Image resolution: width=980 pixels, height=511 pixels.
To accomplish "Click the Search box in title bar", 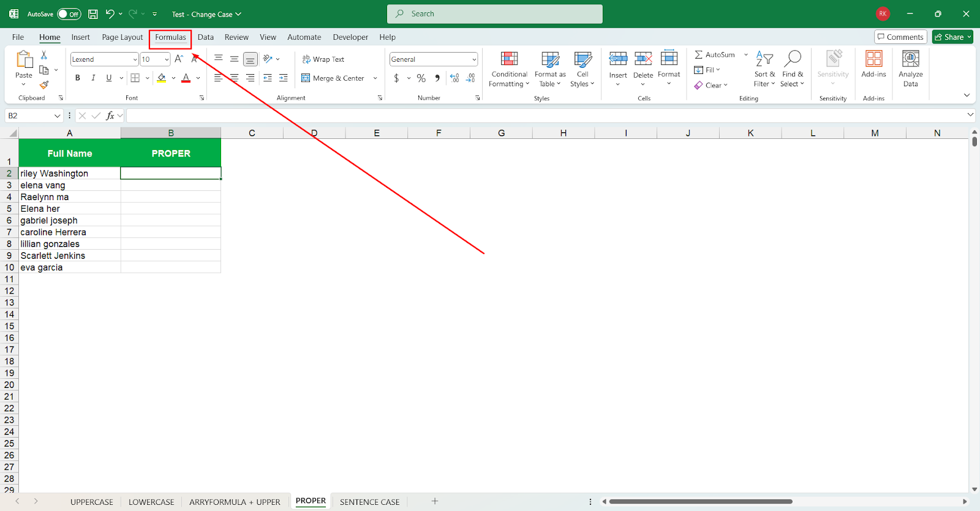I will pyautogui.click(x=495, y=14).
